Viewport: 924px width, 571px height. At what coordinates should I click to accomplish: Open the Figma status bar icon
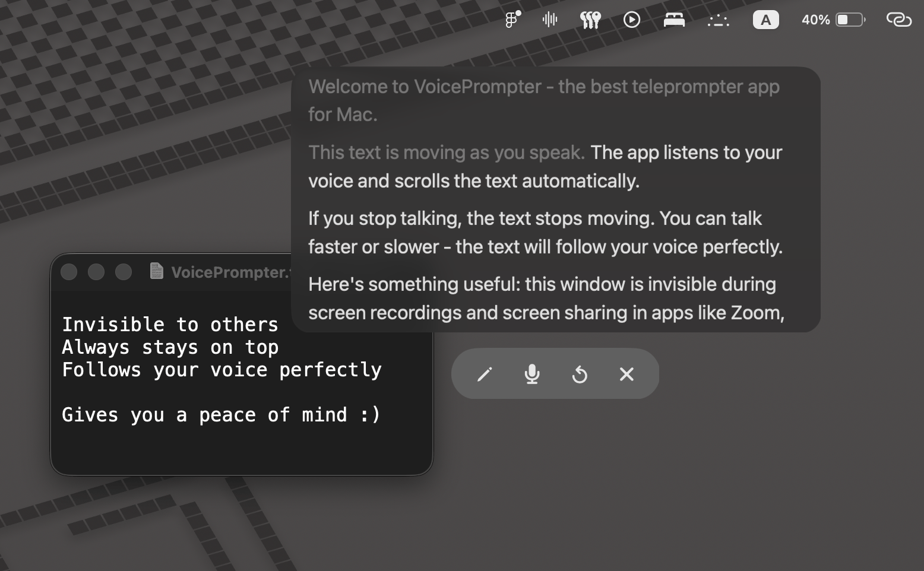coord(511,20)
